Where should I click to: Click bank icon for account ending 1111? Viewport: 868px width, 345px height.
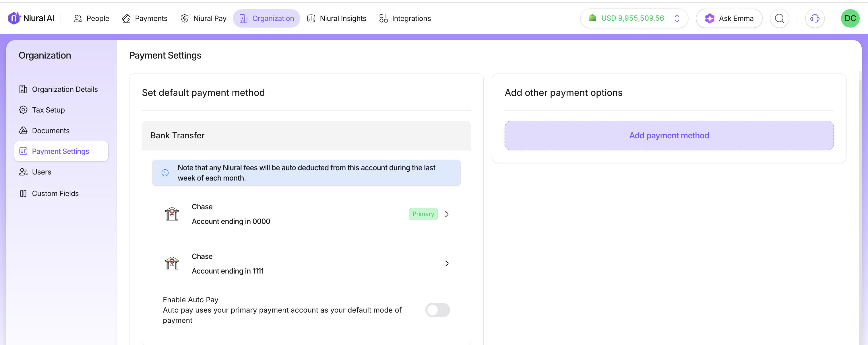pos(172,263)
